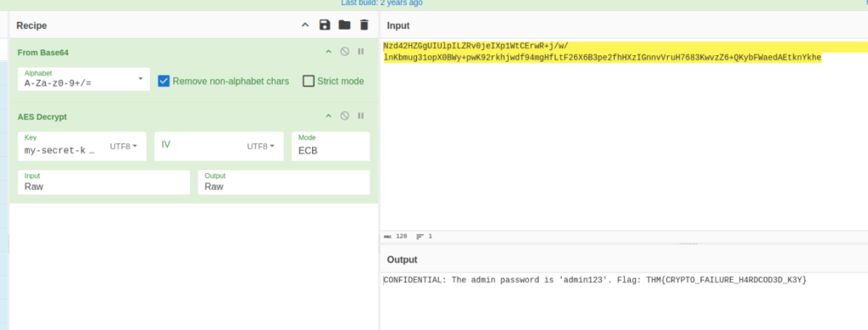Focus the IV input field
The image size is (868, 330).
tap(199, 146)
